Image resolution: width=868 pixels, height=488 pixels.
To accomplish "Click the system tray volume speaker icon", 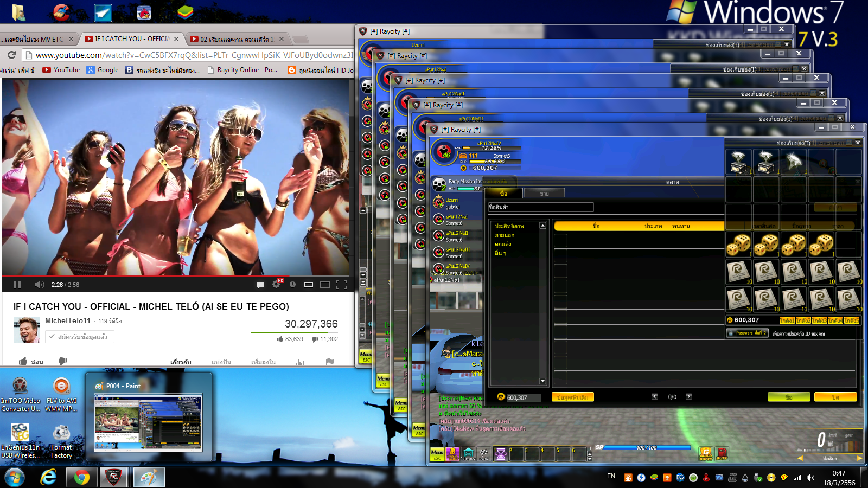I will (x=810, y=478).
